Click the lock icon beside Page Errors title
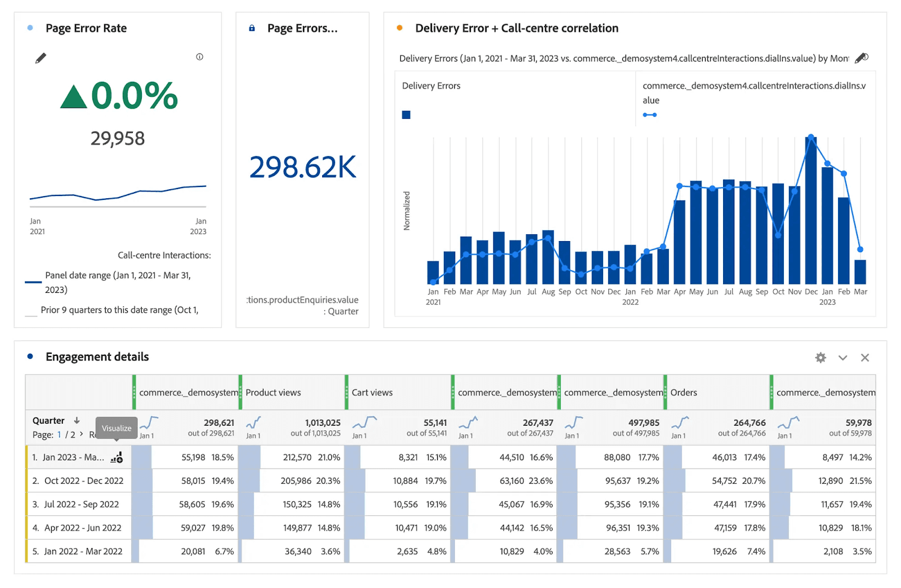 pos(252,28)
